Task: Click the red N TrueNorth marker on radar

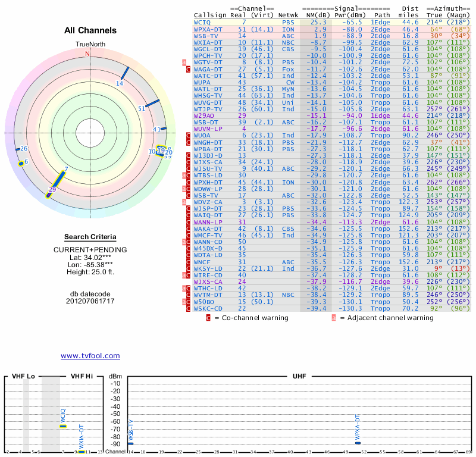Action: (87, 54)
